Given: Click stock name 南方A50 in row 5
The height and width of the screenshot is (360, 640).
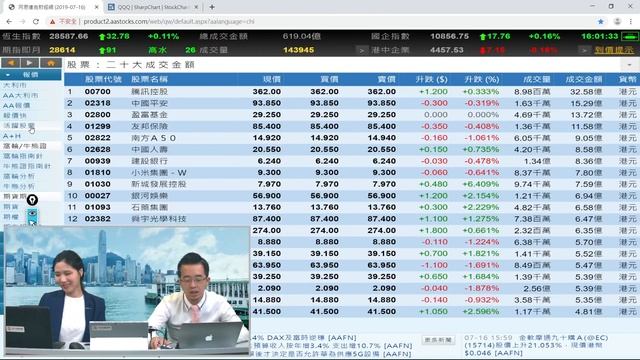Looking at the screenshot, I should point(154,138).
